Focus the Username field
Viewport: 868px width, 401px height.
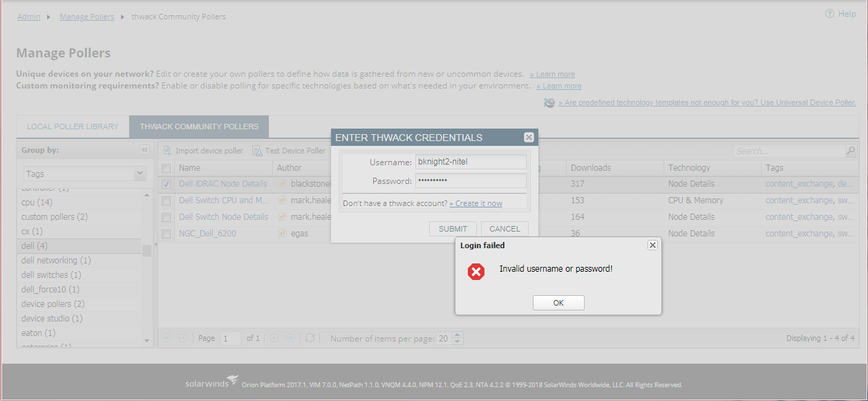point(470,162)
